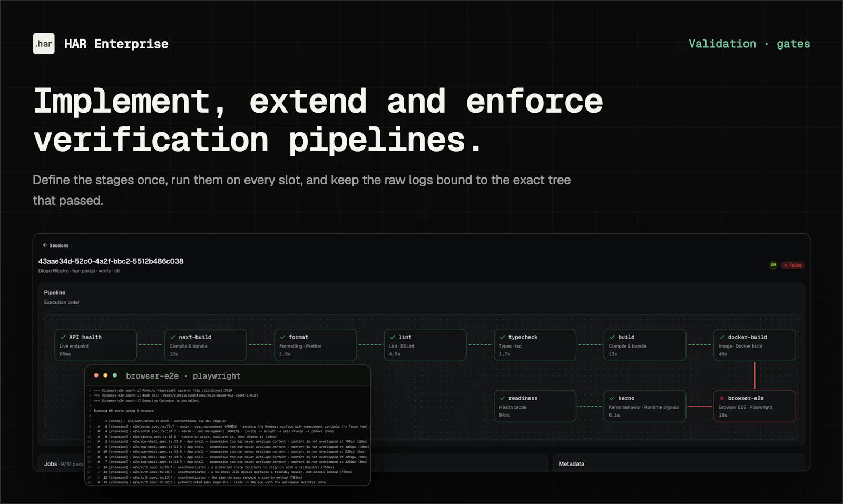This screenshot has height=504, width=843.
Task: Click the docker-build checkmark icon
Action: point(722,337)
